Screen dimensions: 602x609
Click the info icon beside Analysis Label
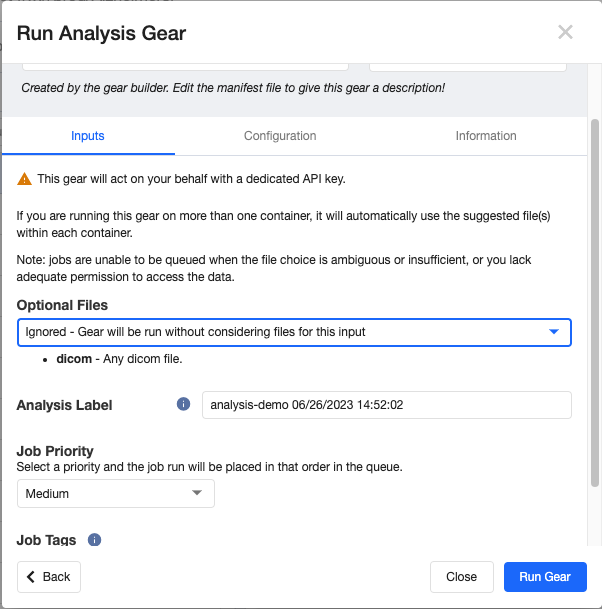pyautogui.click(x=183, y=404)
